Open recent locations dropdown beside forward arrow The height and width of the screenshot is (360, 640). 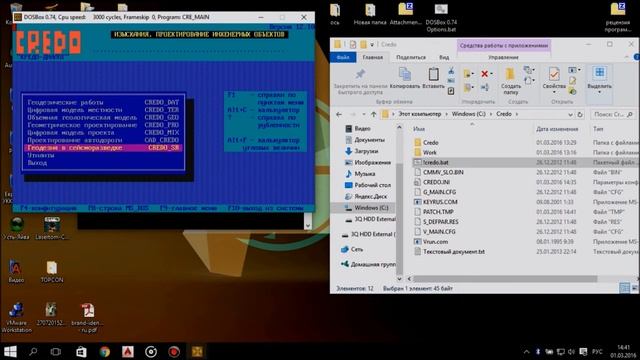364,115
